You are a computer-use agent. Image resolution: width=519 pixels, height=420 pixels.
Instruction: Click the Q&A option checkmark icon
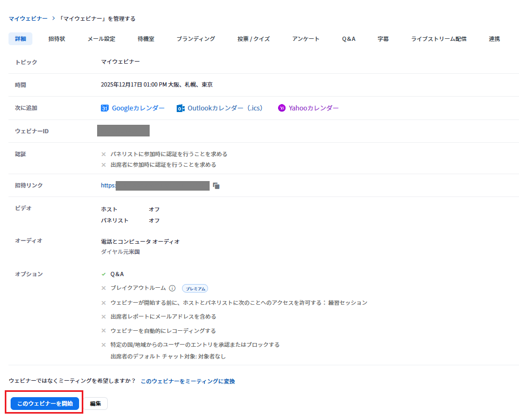click(x=103, y=275)
